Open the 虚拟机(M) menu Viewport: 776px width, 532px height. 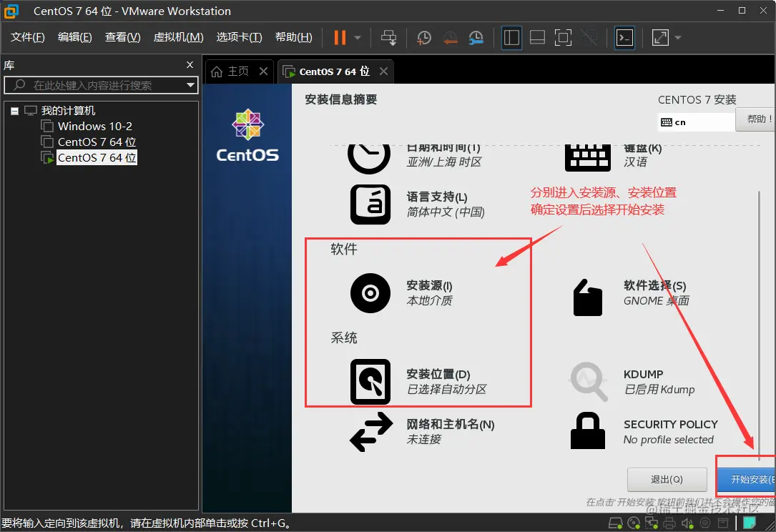coord(178,37)
